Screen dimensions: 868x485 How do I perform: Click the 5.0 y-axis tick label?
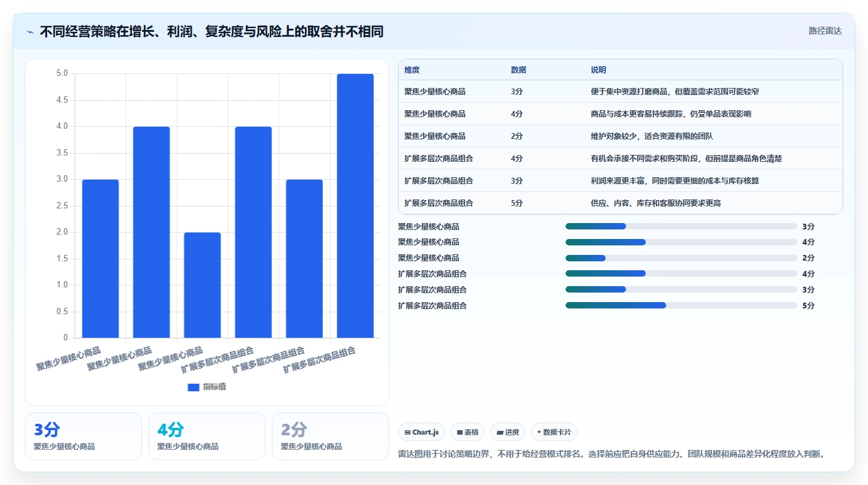62,73
